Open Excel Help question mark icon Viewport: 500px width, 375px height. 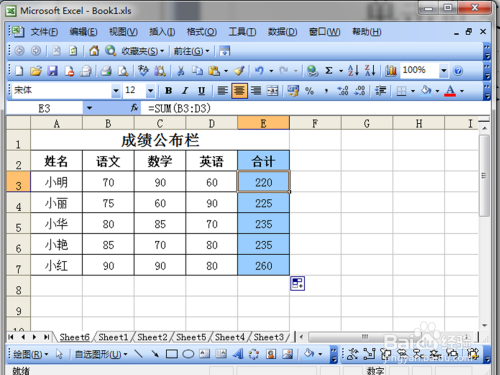(x=458, y=71)
